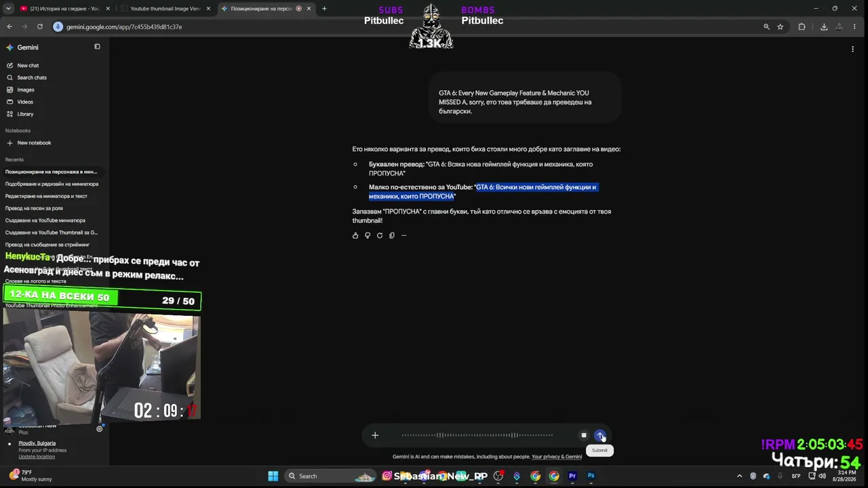Click the 'Plovdiv, Bulgaria' location text
Viewport: 868px width, 488px height.
37,443
